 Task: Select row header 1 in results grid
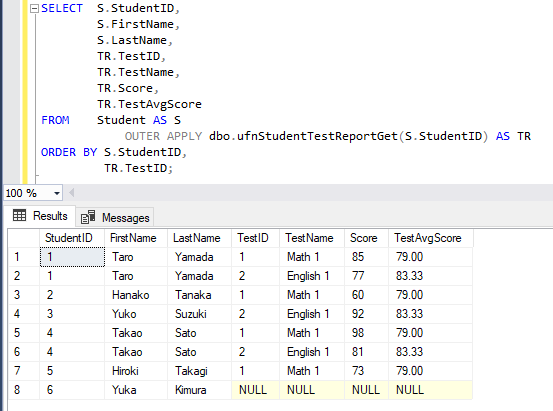point(24,257)
